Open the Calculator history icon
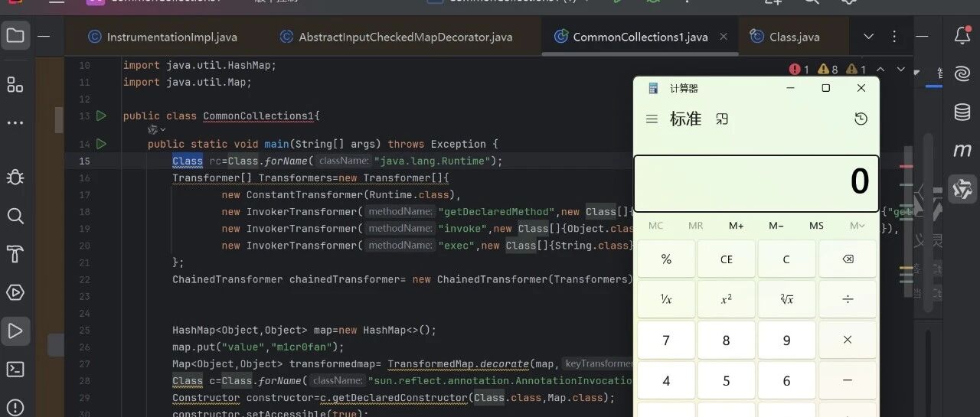 [x=861, y=119]
